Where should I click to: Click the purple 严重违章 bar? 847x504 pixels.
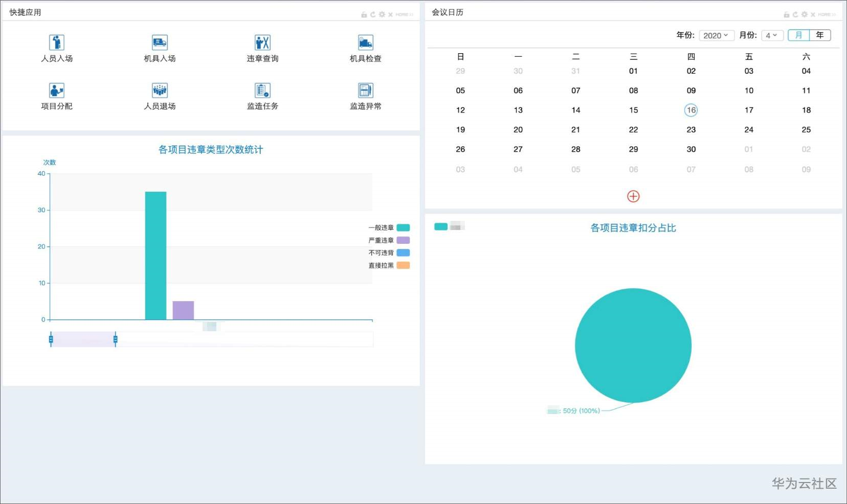[183, 310]
